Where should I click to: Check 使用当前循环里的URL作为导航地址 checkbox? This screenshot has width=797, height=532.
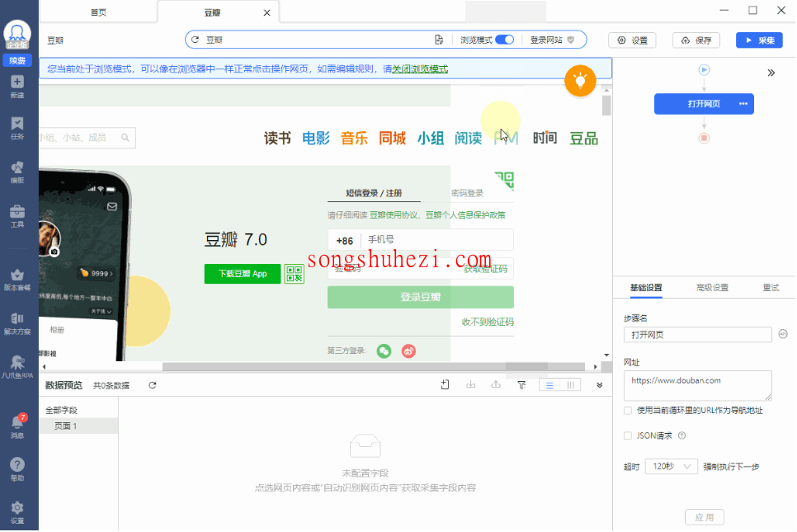tap(628, 411)
